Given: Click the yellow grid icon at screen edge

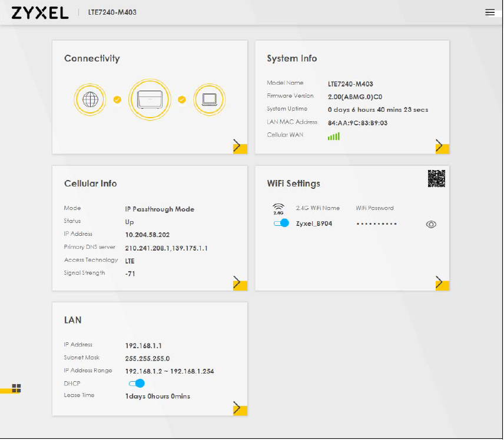Looking at the screenshot, I should (x=16, y=388).
